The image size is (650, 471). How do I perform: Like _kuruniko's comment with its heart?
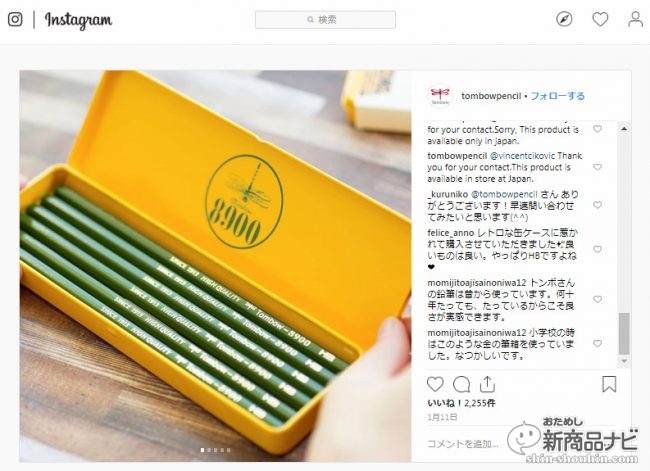click(x=597, y=205)
